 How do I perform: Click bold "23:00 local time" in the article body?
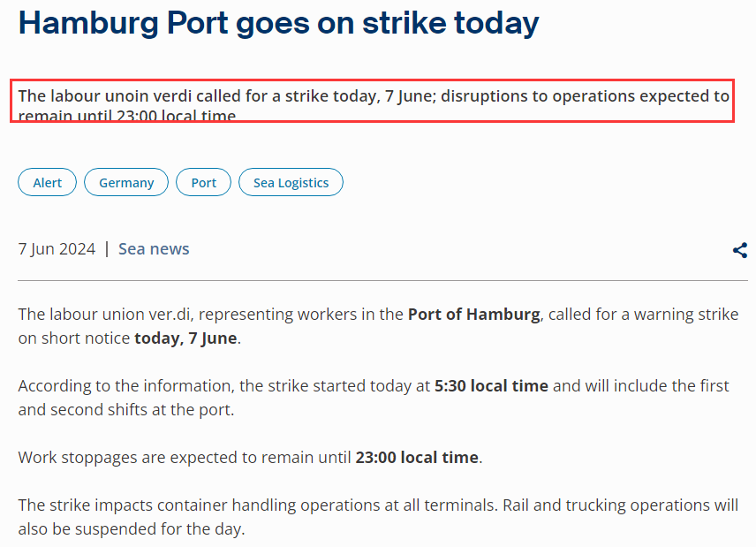417,458
